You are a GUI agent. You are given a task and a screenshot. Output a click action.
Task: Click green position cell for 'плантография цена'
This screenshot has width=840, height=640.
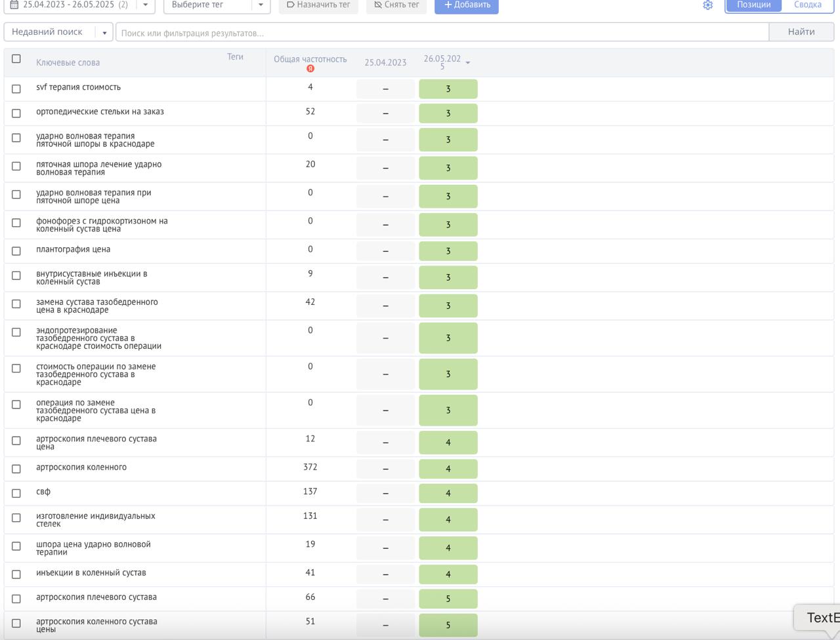coord(448,251)
